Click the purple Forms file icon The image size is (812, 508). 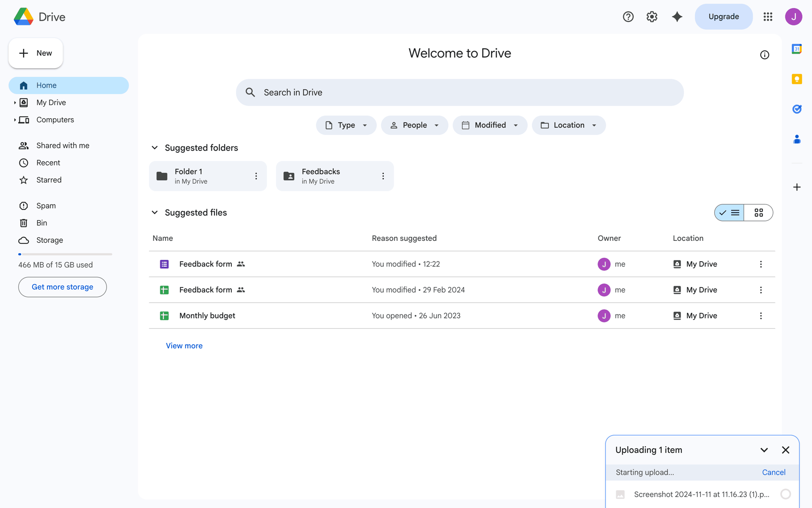(164, 264)
